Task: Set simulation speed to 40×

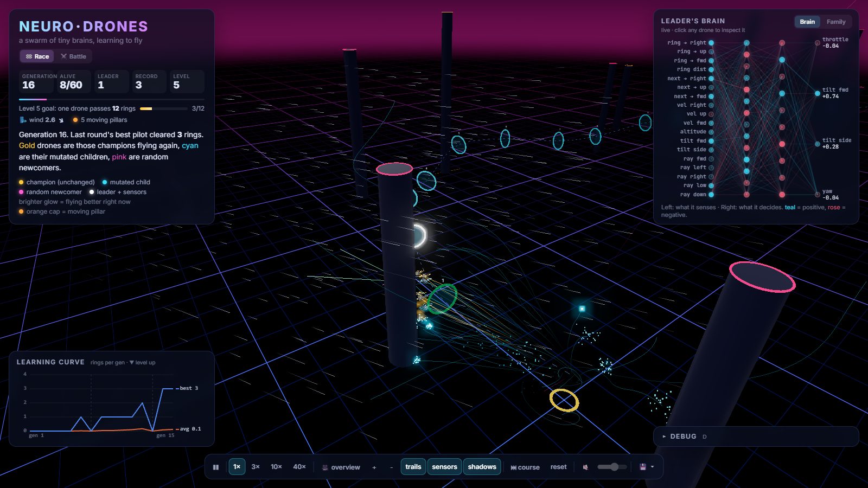Action: coord(299,467)
